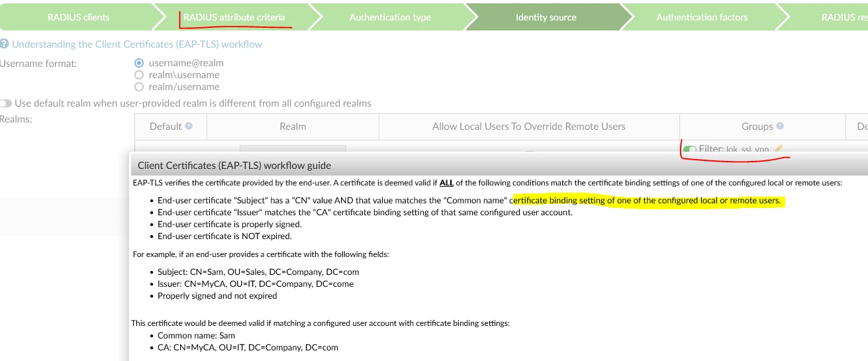Image resolution: width=868 pixels, height=361 pixels.
Task: Go to the RADIUS clients step
Action: 78,17
